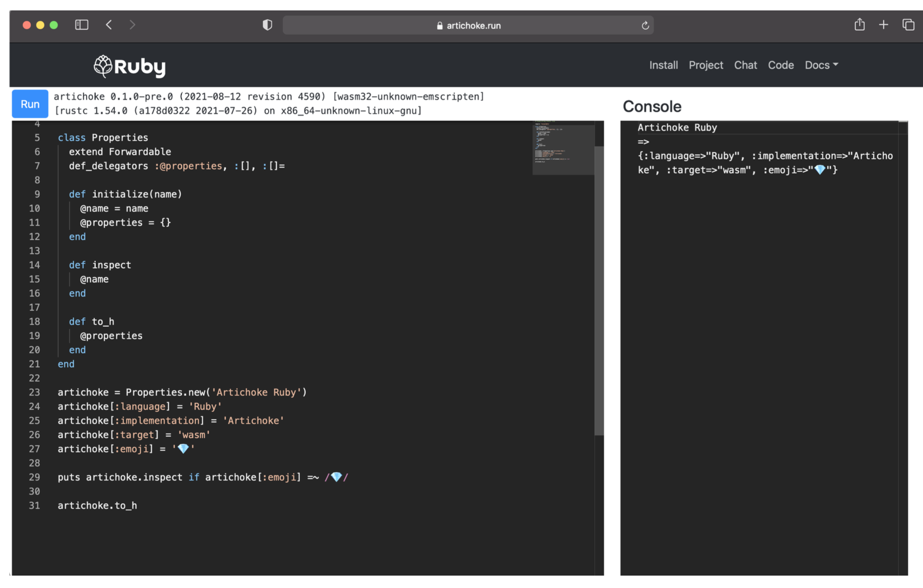The width and height of the screenshot is (923, 588).
Task: Click the artichoke.run address bar
Action: 468,25
